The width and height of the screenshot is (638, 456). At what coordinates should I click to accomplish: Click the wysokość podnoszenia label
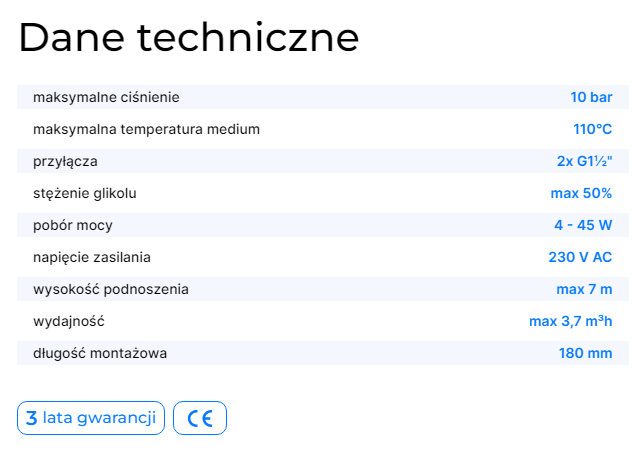point(111,289)
